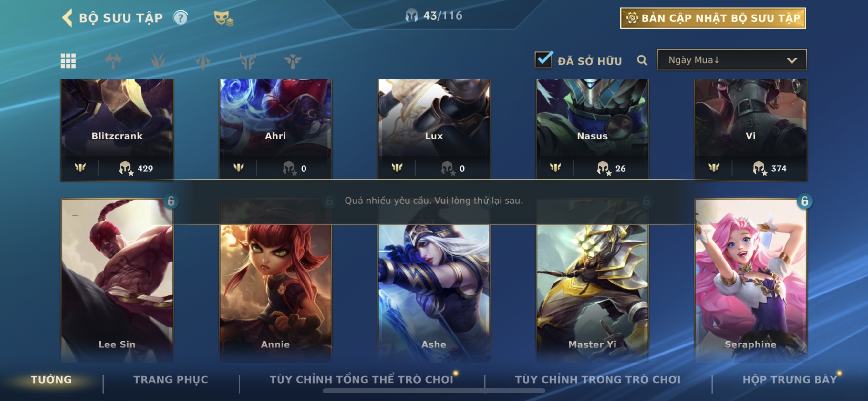
Task: Go back using the Bộ Sưu Tập arrow
Action: pos(67,17)
